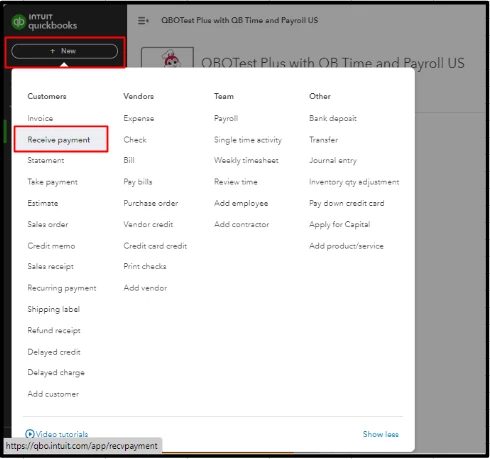
Task: Click the Team column heading
Action: [224, 96]
